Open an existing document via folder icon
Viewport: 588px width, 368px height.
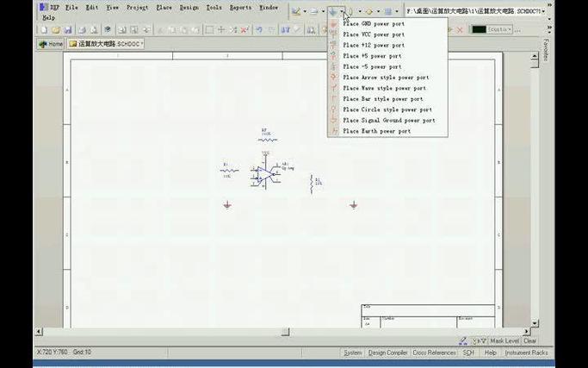click(x=56, y=29)
